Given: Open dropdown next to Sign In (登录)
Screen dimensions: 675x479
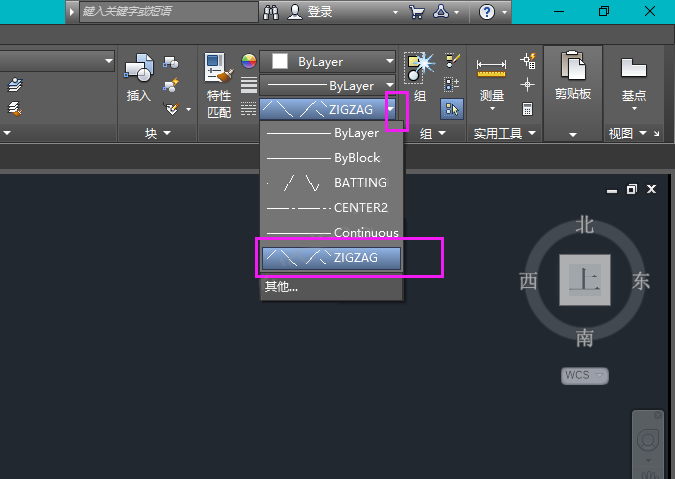Looking at the screenshot, I should tap(395, 12).
